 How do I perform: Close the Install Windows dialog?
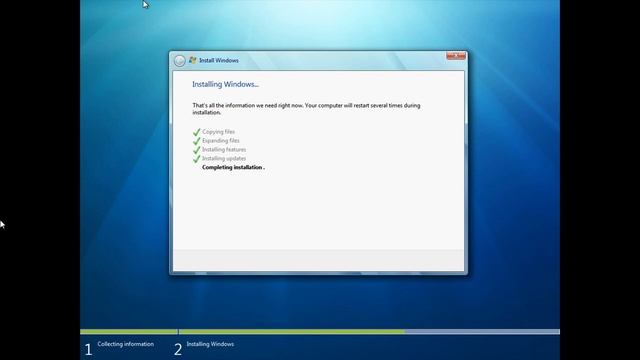[x=456, y=56]
